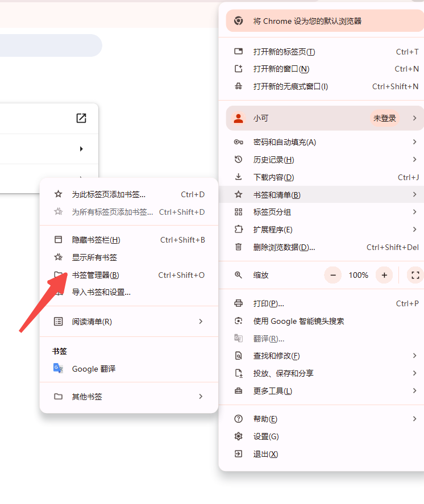Click the star icon beside 为此标签页添加书签

point(58,194)
